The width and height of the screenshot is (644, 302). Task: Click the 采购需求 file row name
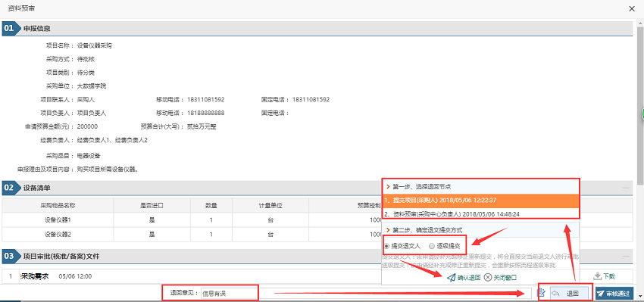click(35, 276)
